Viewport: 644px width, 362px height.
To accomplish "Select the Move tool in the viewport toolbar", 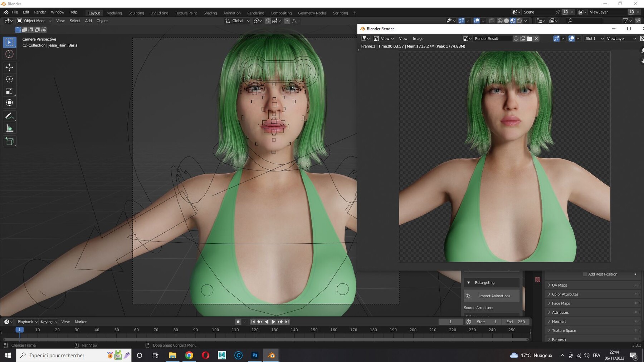I will [x=9, y=67].
